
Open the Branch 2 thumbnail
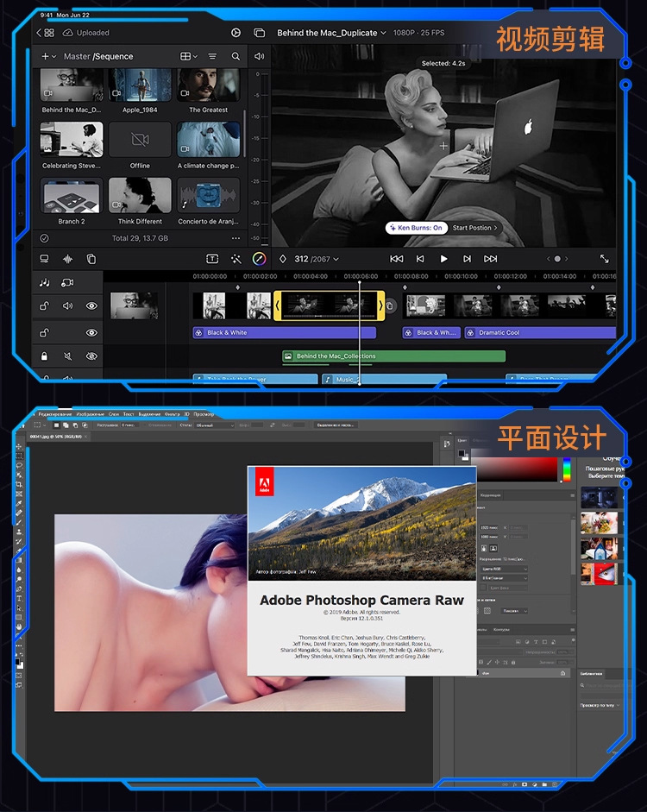[72, 195]
